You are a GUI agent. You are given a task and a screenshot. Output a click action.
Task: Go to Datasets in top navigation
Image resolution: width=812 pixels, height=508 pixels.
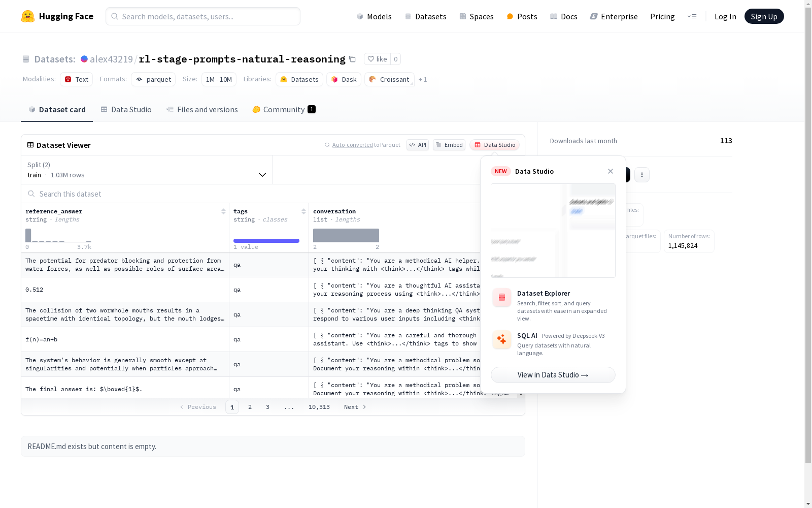pos(425,16)
